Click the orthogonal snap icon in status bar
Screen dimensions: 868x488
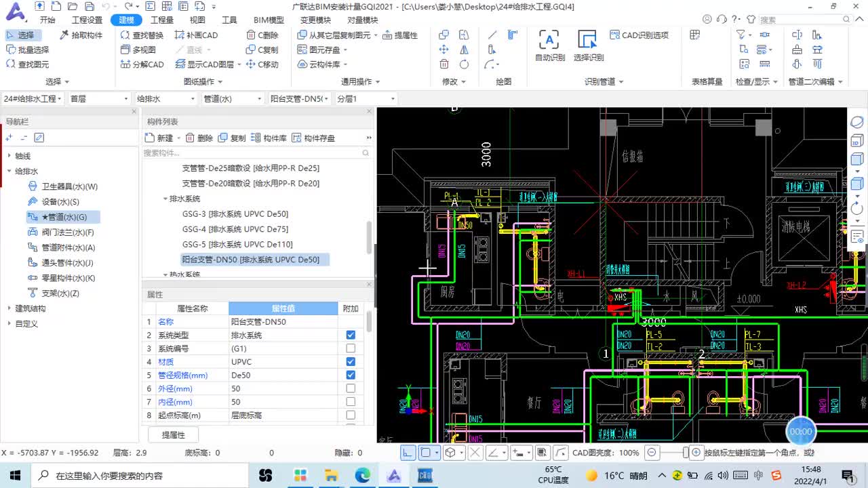[x=408, y=452]
